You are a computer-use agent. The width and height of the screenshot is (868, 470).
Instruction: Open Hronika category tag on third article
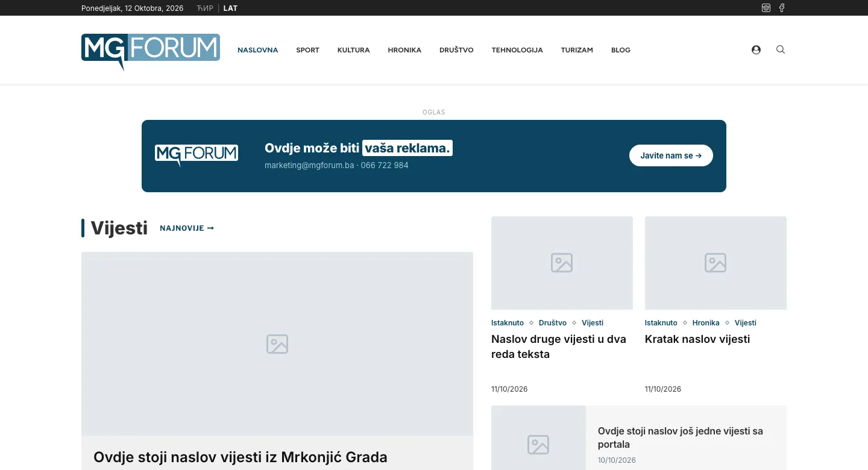pos(706,323)
